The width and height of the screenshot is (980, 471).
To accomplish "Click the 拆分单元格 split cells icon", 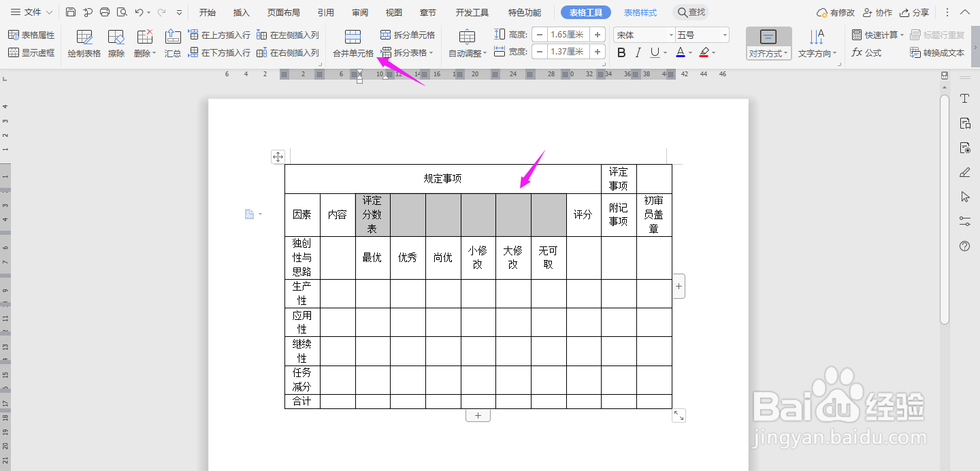I will pyautogui.click(x=384, y=35).
